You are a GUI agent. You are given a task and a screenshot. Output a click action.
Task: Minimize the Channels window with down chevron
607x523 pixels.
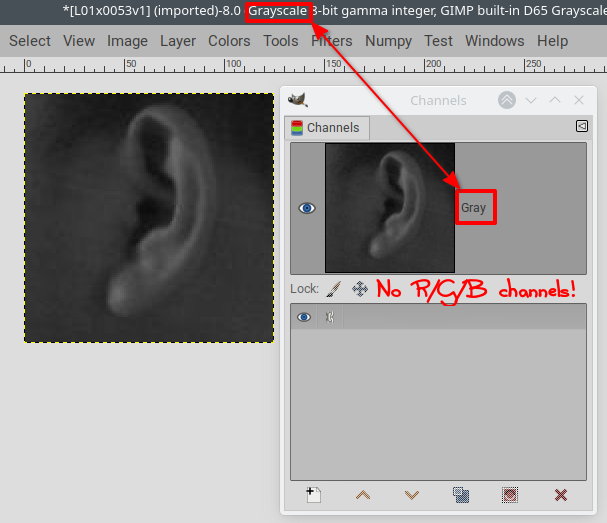coord(531,101)
